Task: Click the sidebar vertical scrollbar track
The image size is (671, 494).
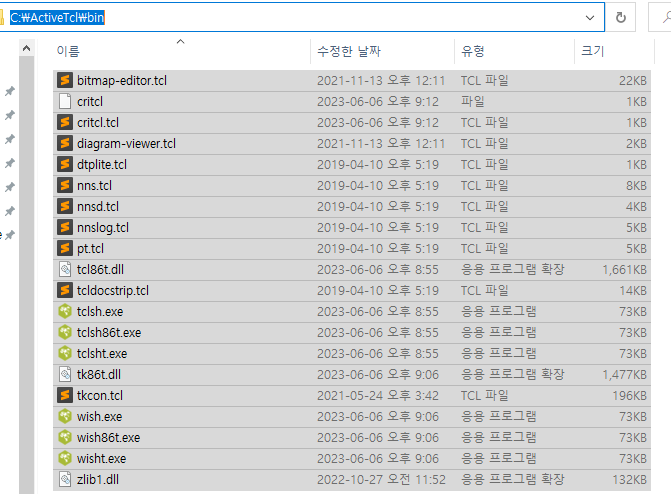Action: (27, 274)
